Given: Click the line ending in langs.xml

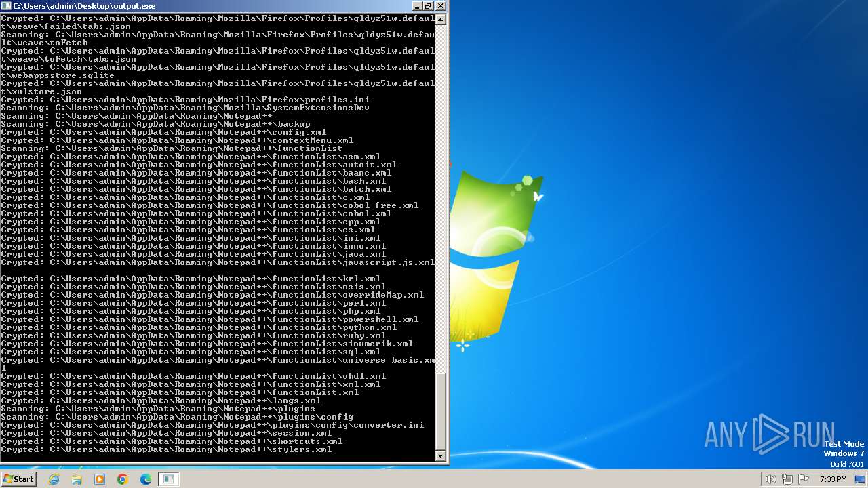Looking at the screenshot, I should [x=161, y=401].
